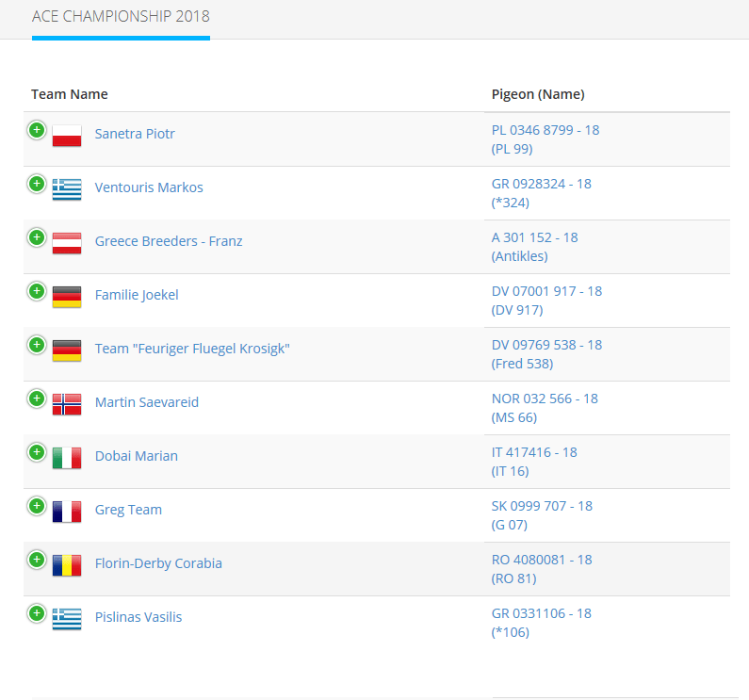Click green plus next to Familie Joekel
Image resolution: width=749 pixels, height=700 pixels.
pos(37,291)
